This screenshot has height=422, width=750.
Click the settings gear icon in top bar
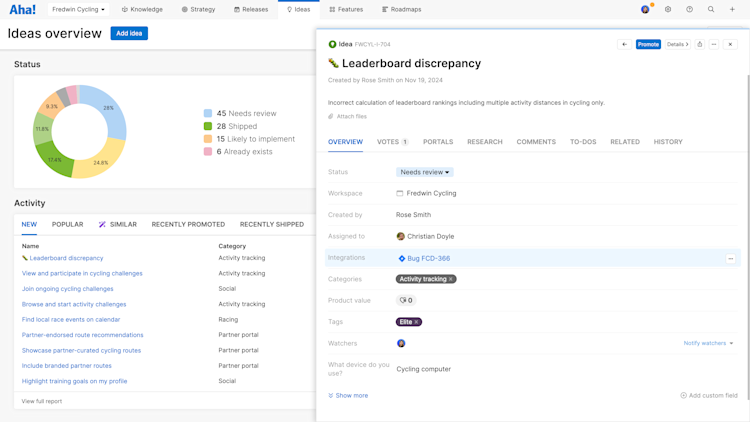(x=668, y=9)
